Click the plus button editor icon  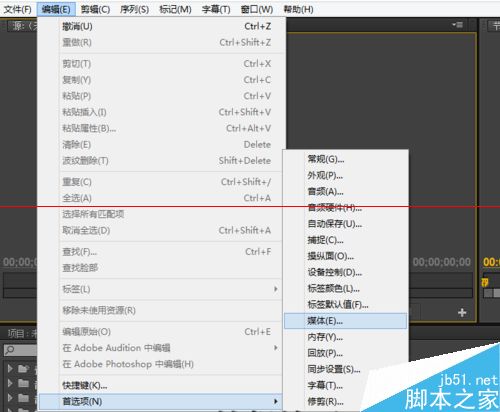[x=462, y=313]
